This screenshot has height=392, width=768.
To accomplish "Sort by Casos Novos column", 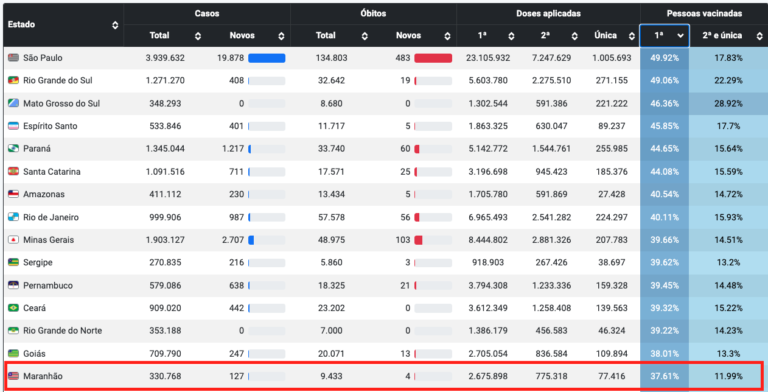I will tap(281, 36).
